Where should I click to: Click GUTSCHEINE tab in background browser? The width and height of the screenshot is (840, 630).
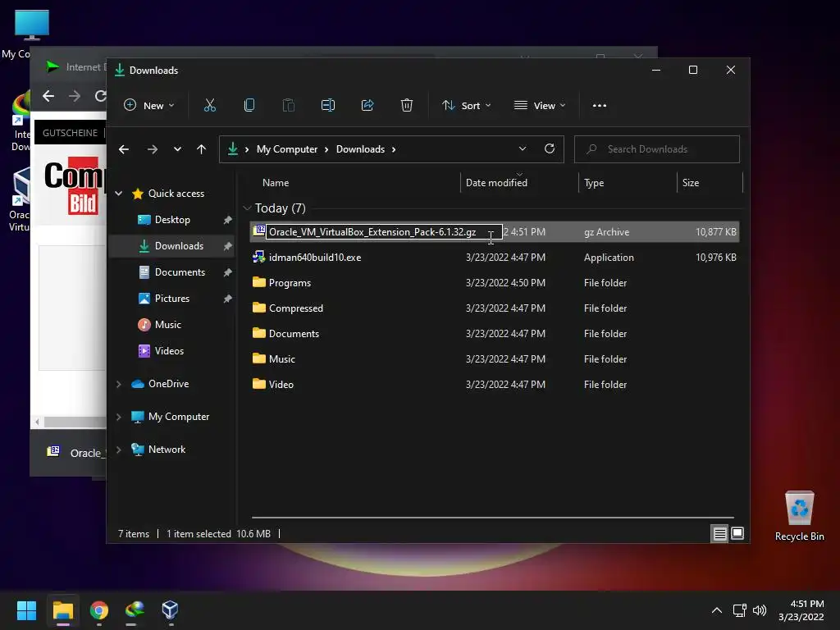point(71,133)
